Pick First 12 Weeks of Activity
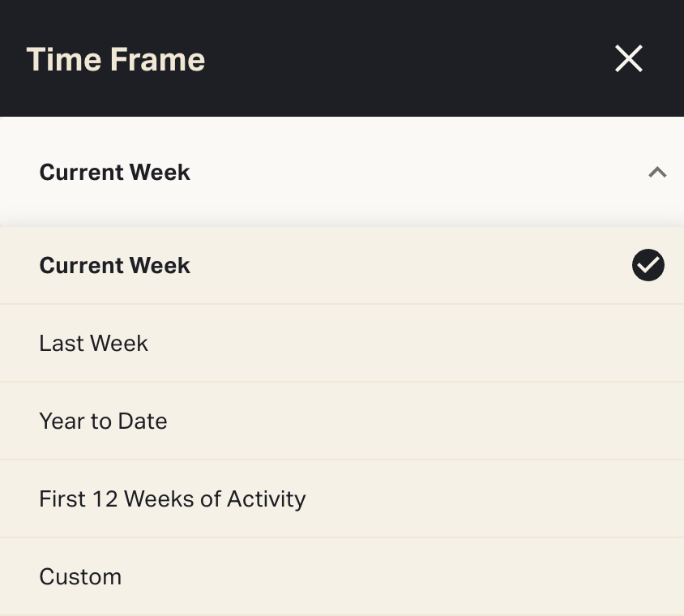Viewport: 684px width, 616px height. click(x=340, y=499)
